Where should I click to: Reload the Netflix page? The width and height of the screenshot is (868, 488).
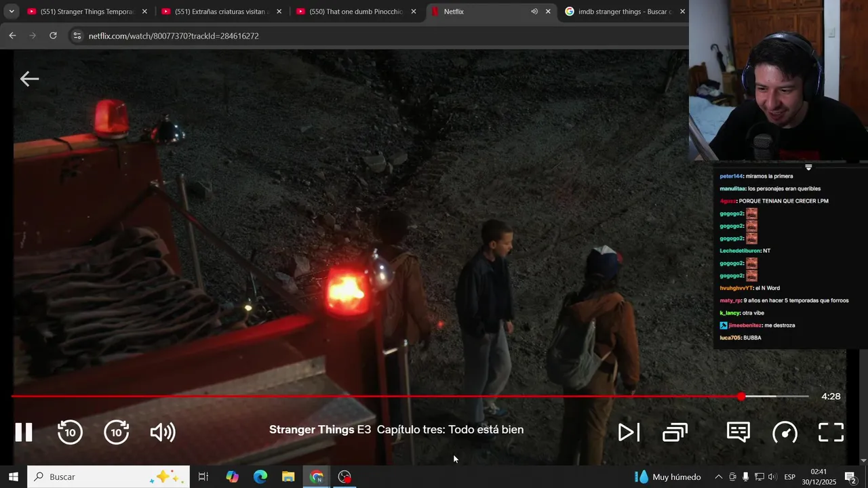[53, 35]
